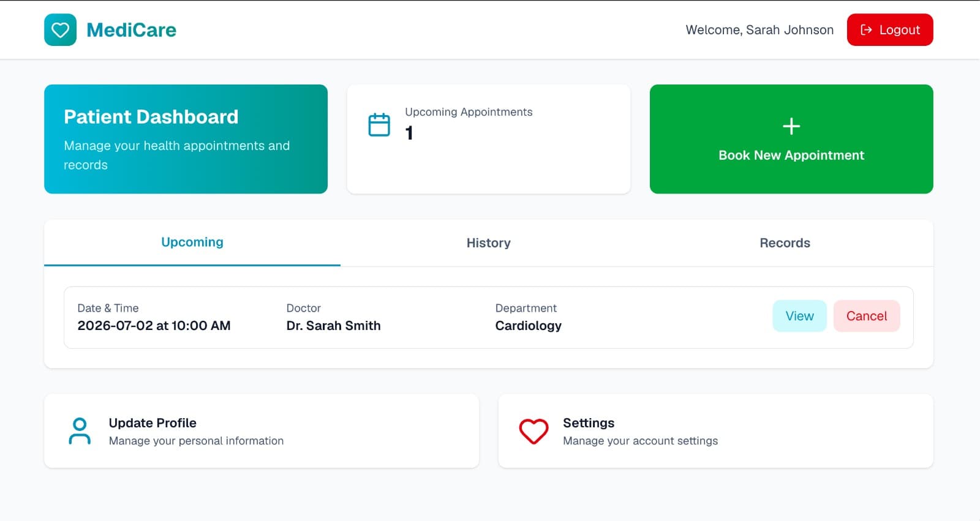Click the calendar icon in Upcoming Appointments card
Image resolution: width=980 pixels, height=521 pixels.
pyautogui.click(x=379, y=125)
